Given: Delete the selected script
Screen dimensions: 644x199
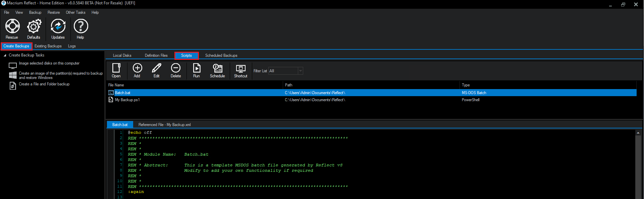Looking at the screenshot, I should click(x=176, y=71).
